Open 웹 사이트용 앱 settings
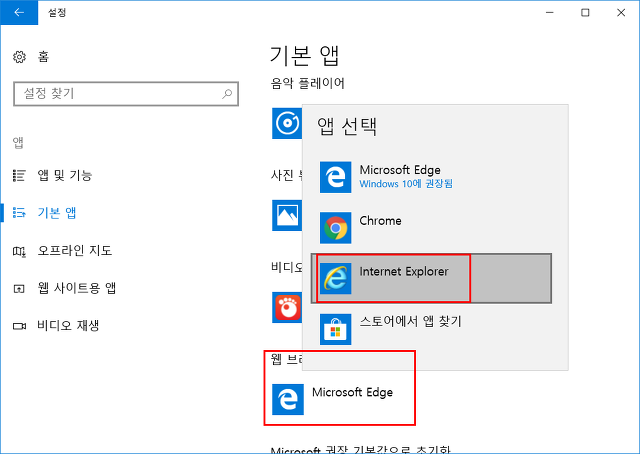The height and width of the screenshot is (454, 640). click(77, 288)
